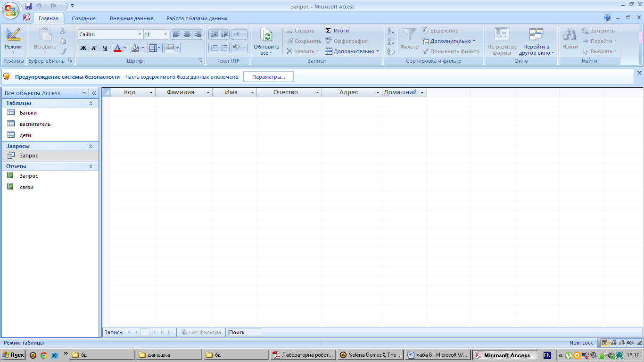
Task: Click the Office button
Action: point(11,10)
